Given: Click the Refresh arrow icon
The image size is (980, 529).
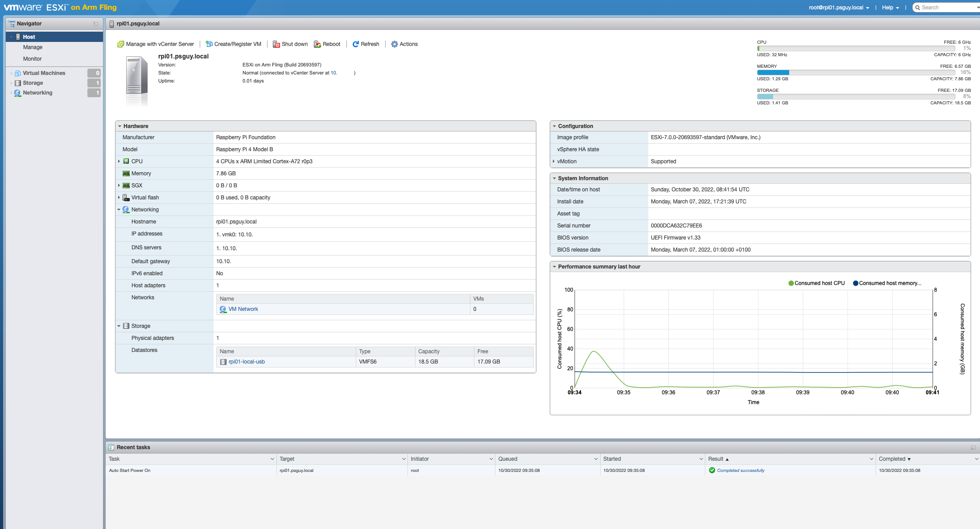Looking at the screenshot, I should point(356,44).
